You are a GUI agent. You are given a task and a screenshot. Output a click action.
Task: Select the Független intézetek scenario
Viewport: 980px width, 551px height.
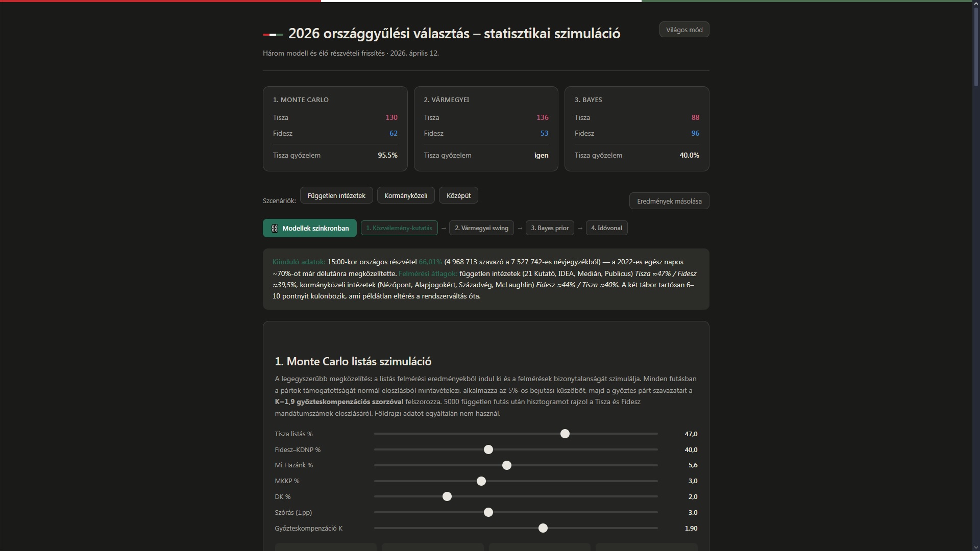click(x=336, y=195)
